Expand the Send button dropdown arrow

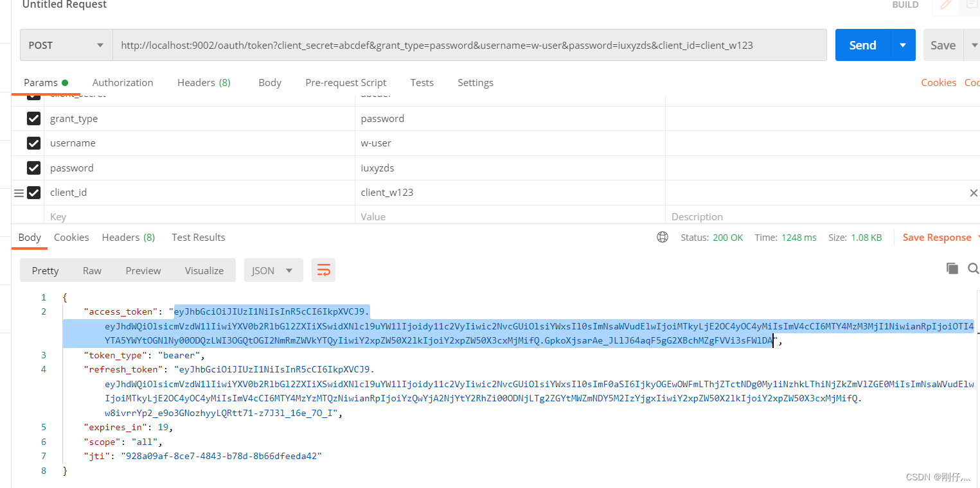pos(903,45)
